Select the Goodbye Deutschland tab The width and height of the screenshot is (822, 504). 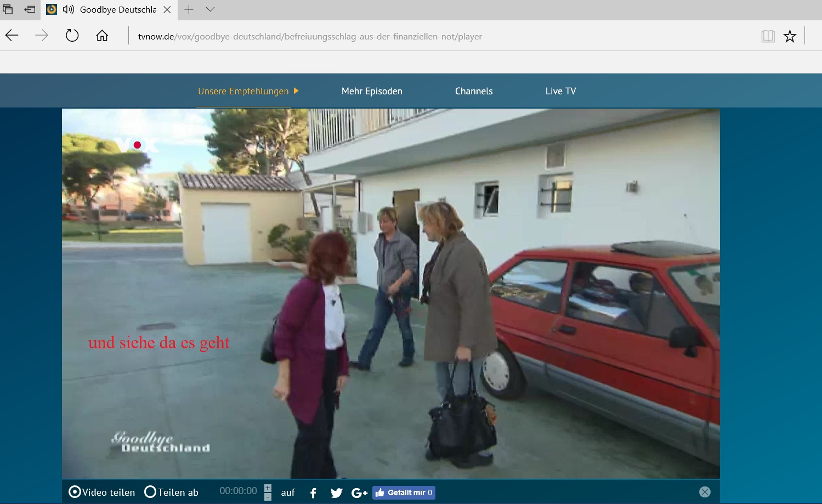[x=109, y=10]
